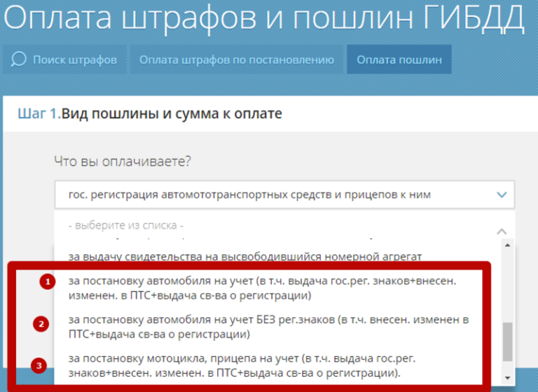The height and width of the screenshot is (392, 538).
Task: Choose "за постановку мотоцикла, прицепа на учет"
Action: coord(242,365)
